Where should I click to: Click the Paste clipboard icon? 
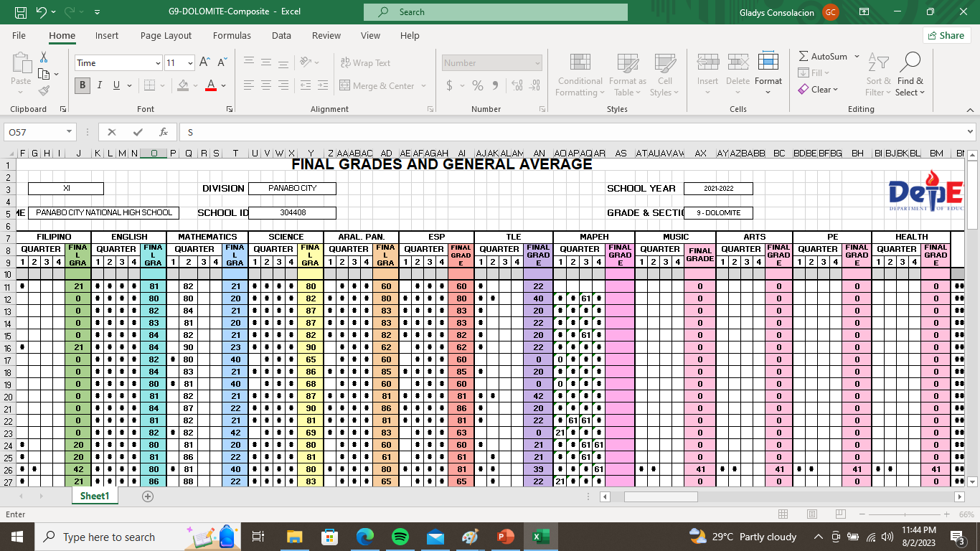(22, 63)
